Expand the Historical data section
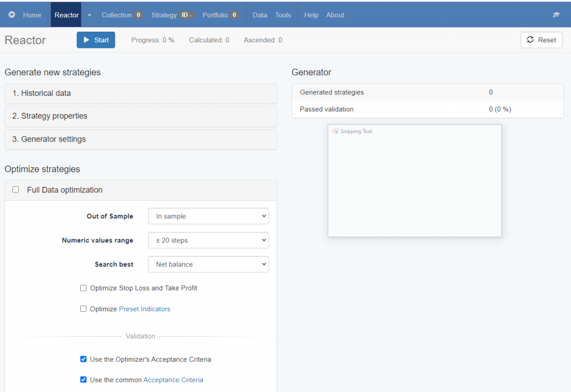 click(x=141, y=93)
